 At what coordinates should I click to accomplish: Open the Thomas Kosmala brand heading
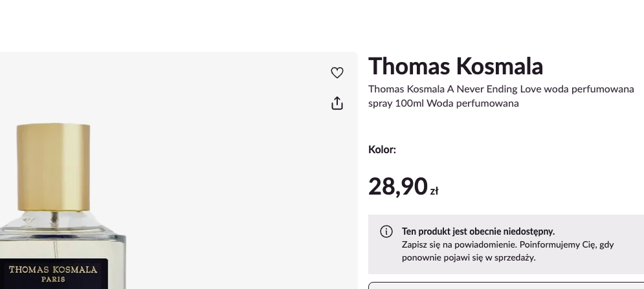(x=455, y=66)
